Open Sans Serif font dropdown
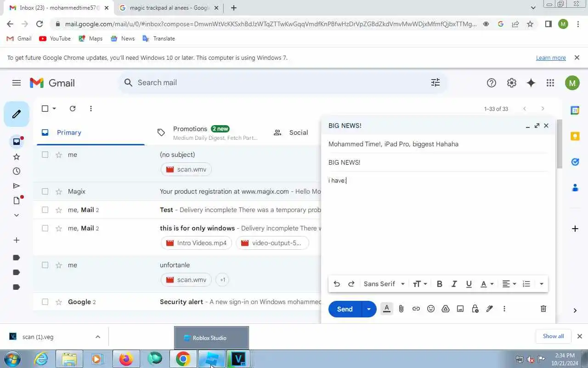The width and height of the screenshot is (588, 368). (x=384, y=284)
